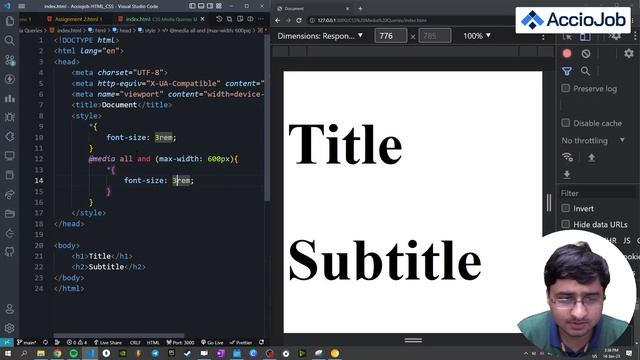Toggle the network filter funnel icon

pos(567,71)
